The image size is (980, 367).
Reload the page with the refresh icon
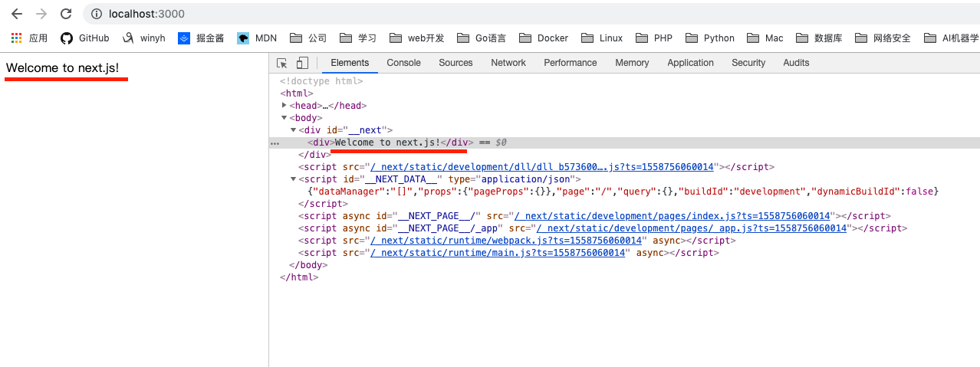pyautogui.click(x=66, y=14)
